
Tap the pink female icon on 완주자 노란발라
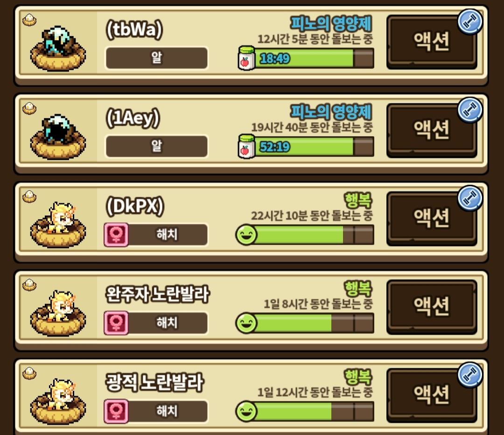point(116,323)
